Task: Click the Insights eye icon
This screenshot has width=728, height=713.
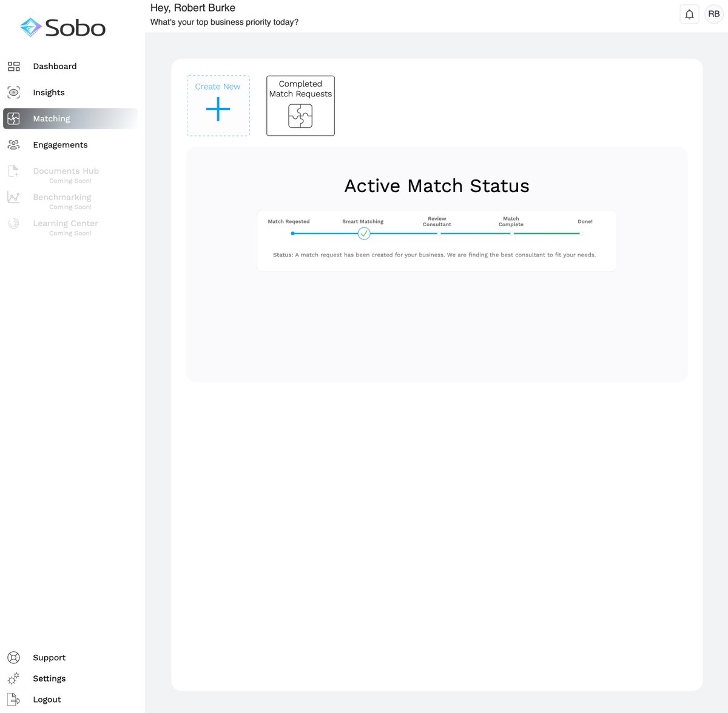Action: (x=14, y=92)
